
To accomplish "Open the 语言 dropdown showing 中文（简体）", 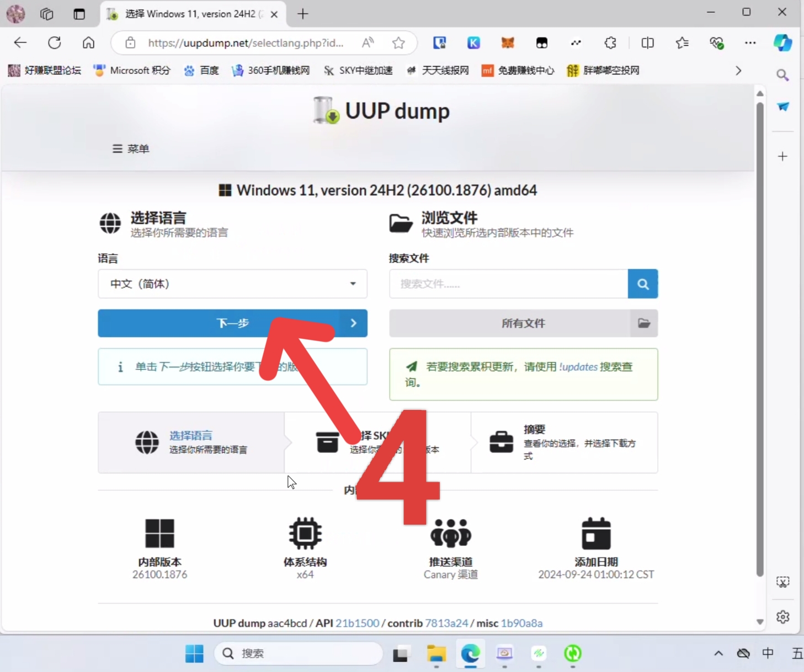I will (232, 284).
